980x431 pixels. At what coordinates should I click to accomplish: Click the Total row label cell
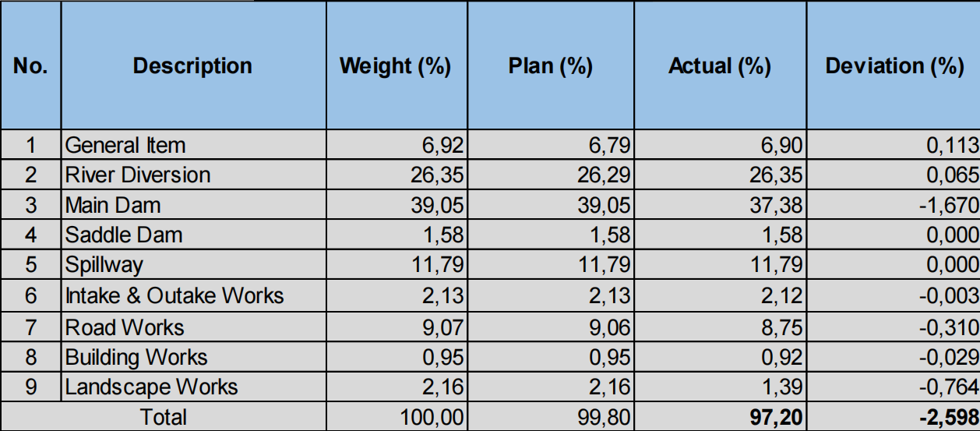[163, 417]
